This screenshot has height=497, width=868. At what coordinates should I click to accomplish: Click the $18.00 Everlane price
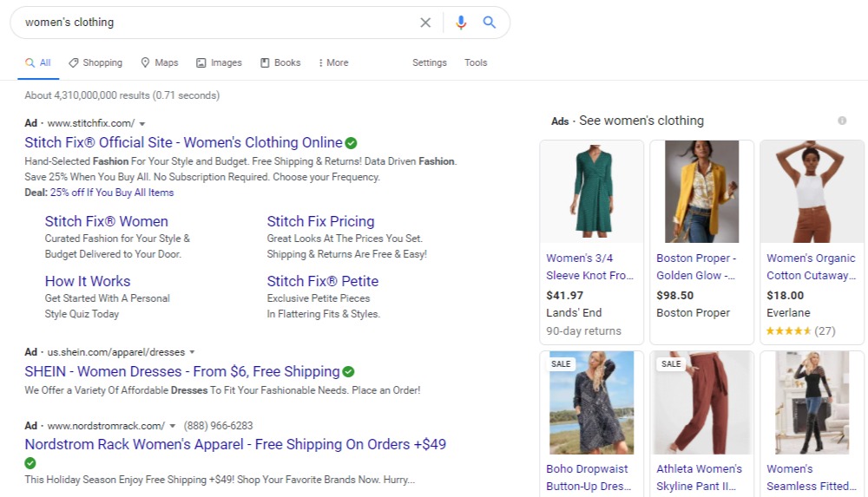[785, 296]
